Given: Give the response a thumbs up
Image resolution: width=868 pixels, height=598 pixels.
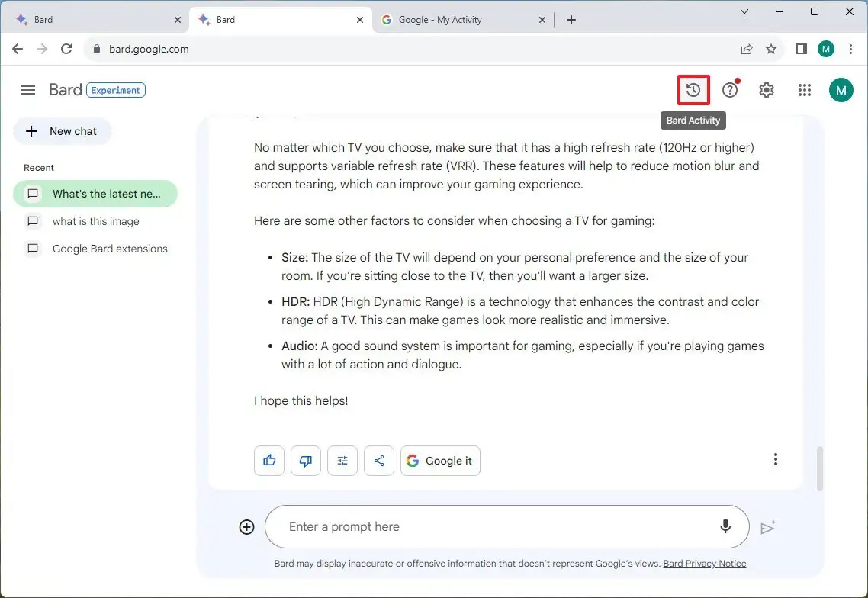Looking at the screenshot, I should point(269,460).
